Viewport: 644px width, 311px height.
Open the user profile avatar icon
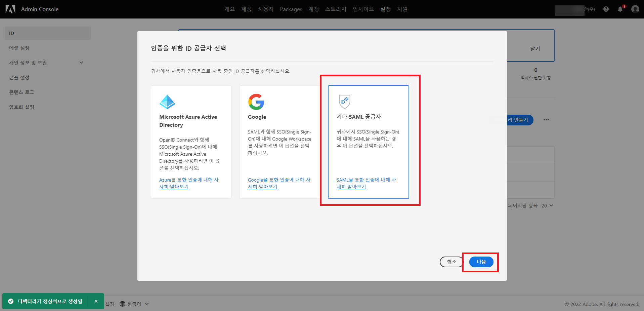point(635,9)
